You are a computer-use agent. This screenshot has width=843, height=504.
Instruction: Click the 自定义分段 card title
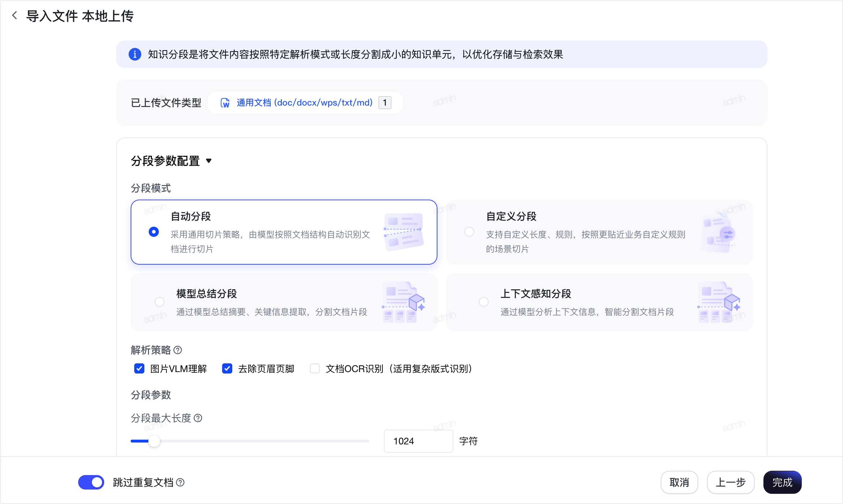point(511,216)
